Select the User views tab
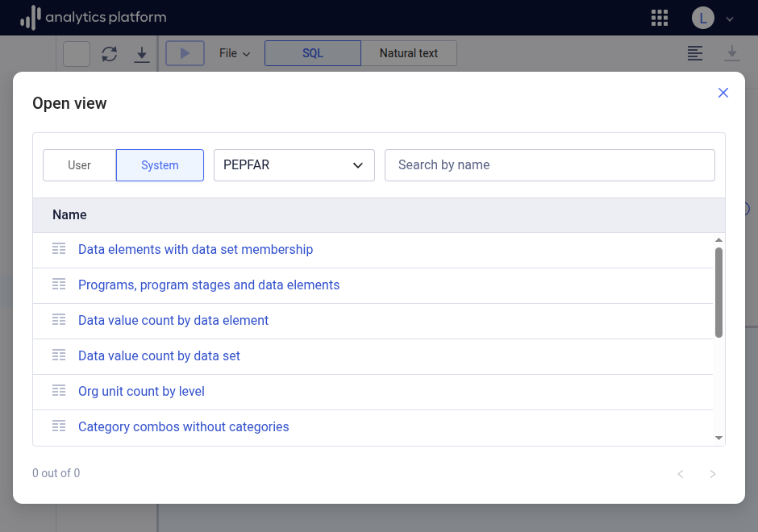 (79, 165)
